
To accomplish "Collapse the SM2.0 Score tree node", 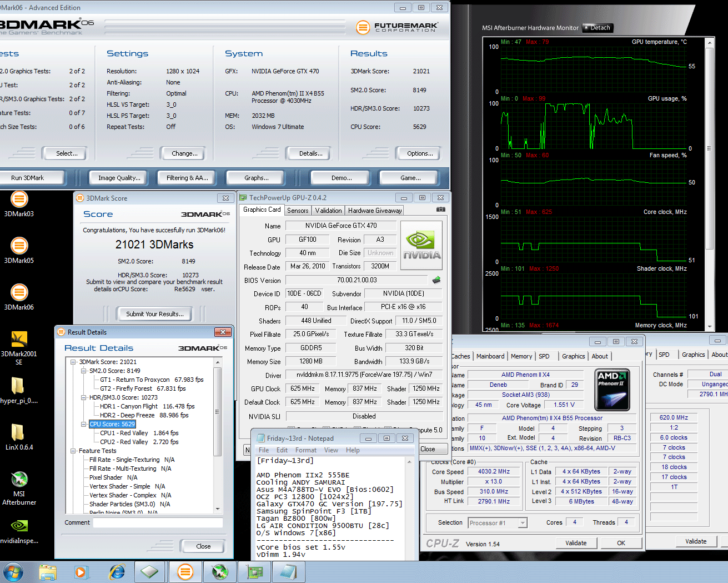I will pos(84,371).
